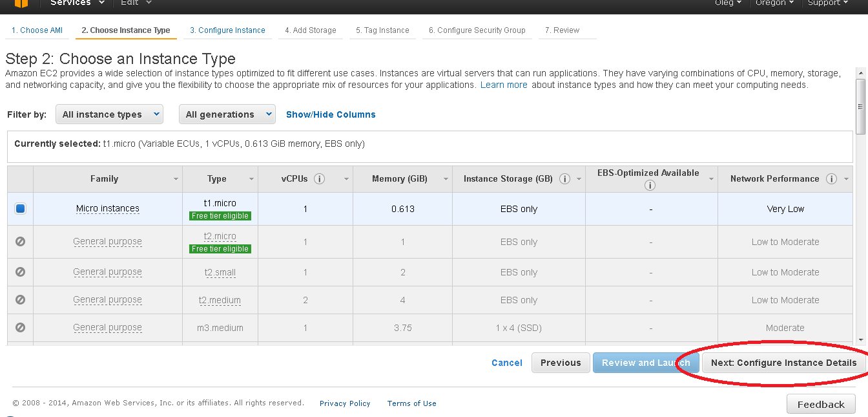Click the Network Performance info icon
868x417 pixels.
point(831,179)
